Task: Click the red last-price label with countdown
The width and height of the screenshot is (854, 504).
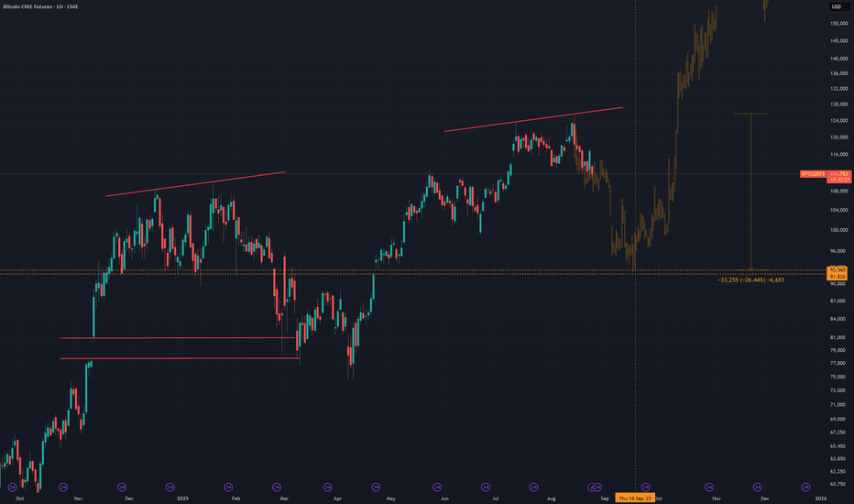Action: coord(838,177)
